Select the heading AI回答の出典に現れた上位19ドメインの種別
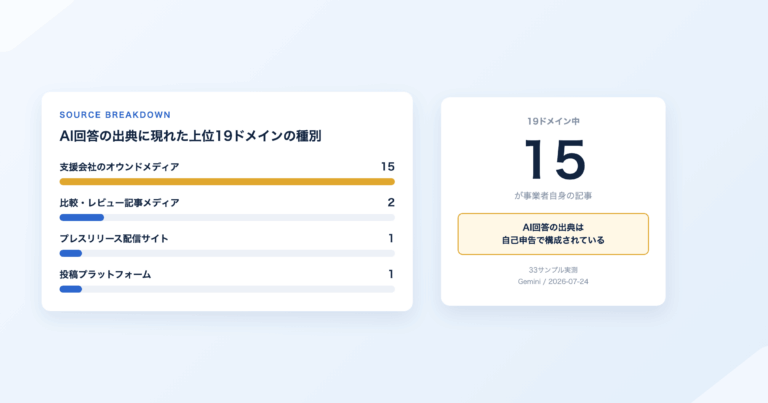Screen dimensions: 768x403 (x=191, y=136)
